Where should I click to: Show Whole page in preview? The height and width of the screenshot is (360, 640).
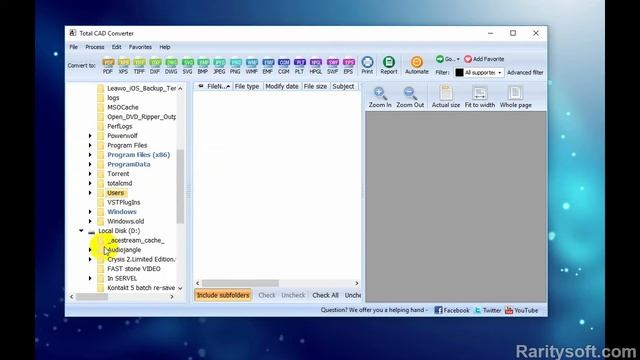pos(516,98)
